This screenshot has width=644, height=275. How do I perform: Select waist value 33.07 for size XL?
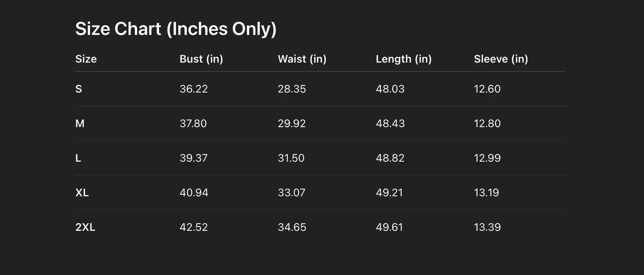291,193
